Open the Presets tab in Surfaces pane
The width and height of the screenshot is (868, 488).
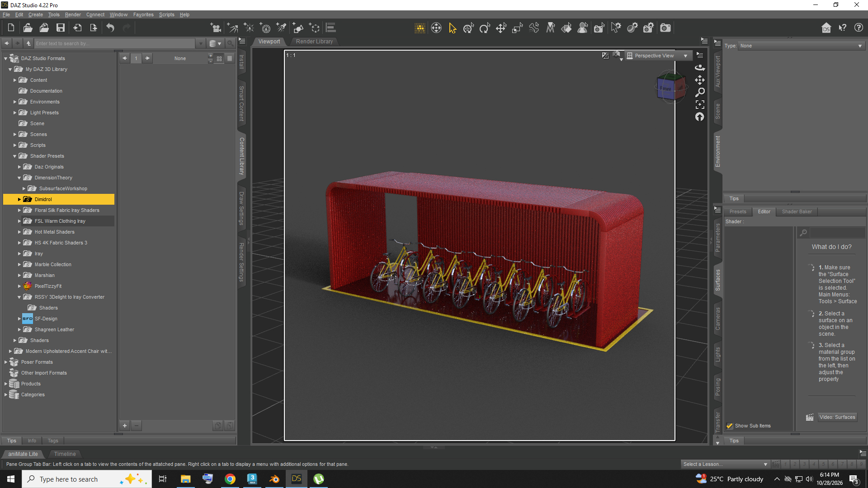[x=738, y=211]
